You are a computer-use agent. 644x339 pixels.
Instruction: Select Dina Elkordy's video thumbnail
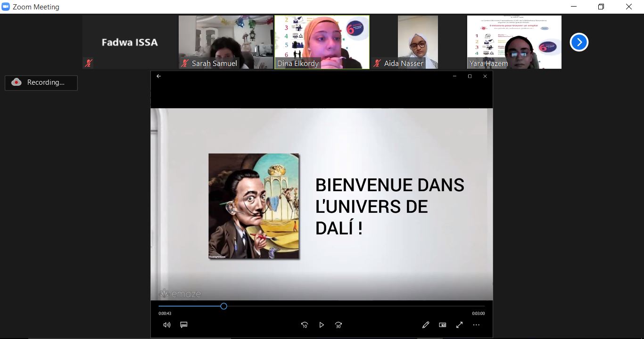[x=322, y=42]
